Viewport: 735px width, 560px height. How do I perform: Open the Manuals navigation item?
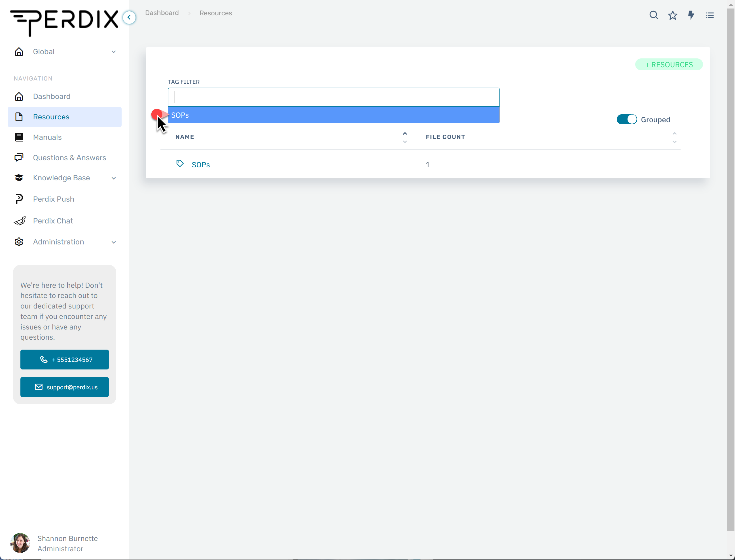tap(65, 137)
